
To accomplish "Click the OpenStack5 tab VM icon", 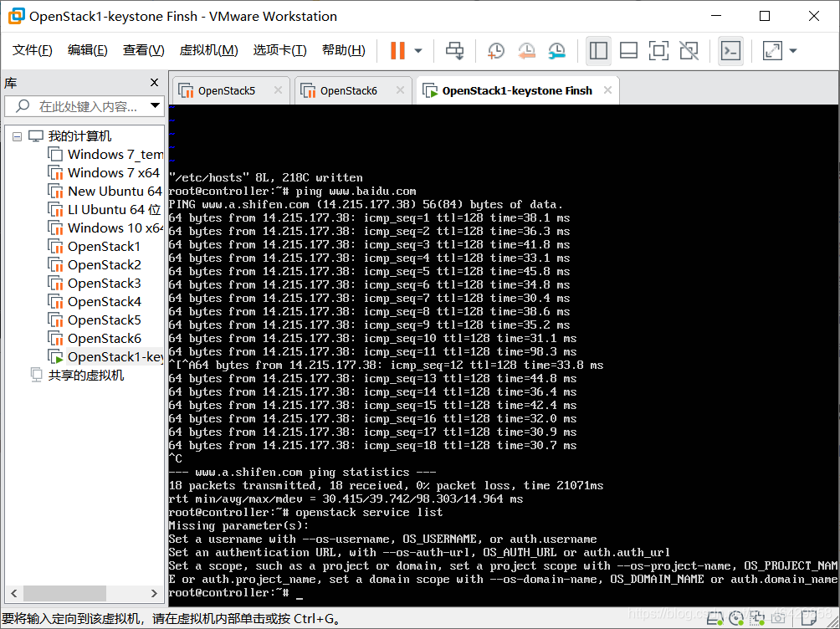I will pos(186,90).
